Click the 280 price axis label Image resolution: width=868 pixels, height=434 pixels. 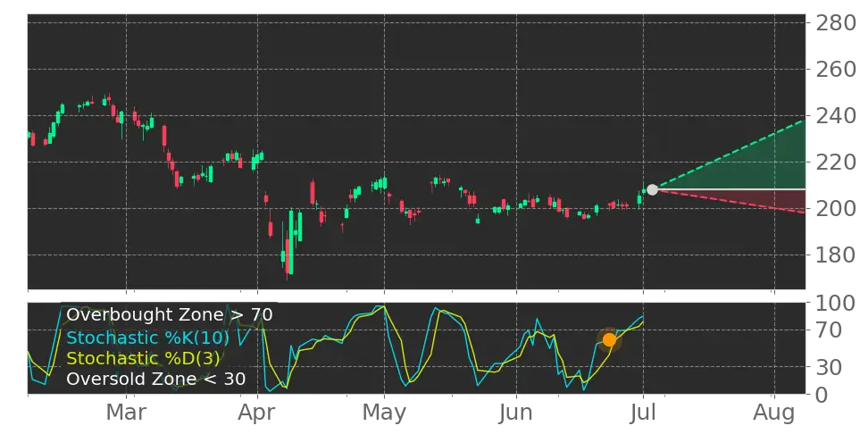[834, 23]
